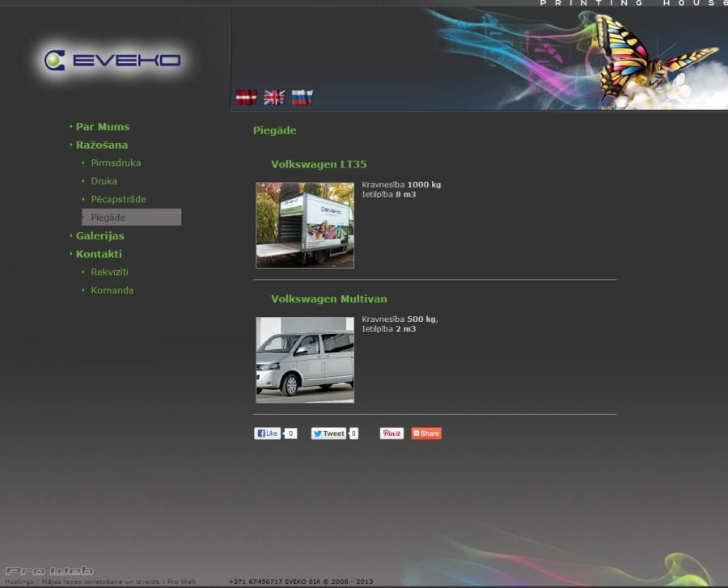Viewport: 728px width, 588px height.
Task: Click the Volkswagen LT35 heading
Action: tap(319, 164)
